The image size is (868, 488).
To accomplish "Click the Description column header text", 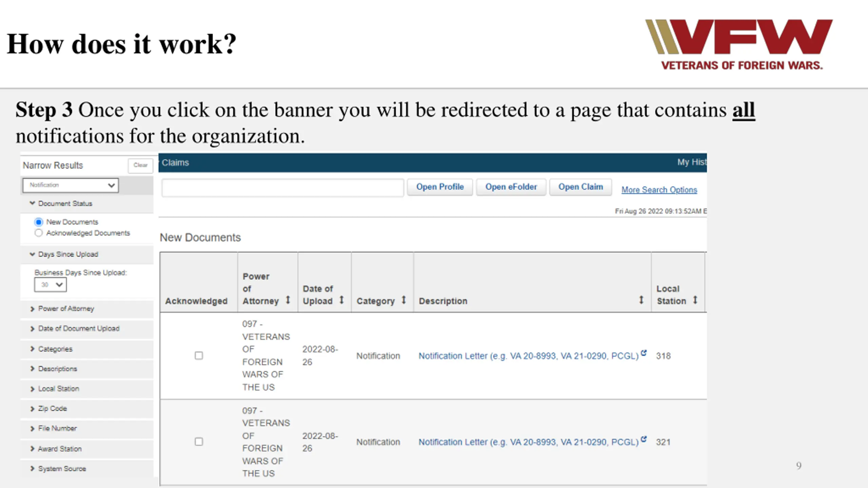I will tap(443, 301).
